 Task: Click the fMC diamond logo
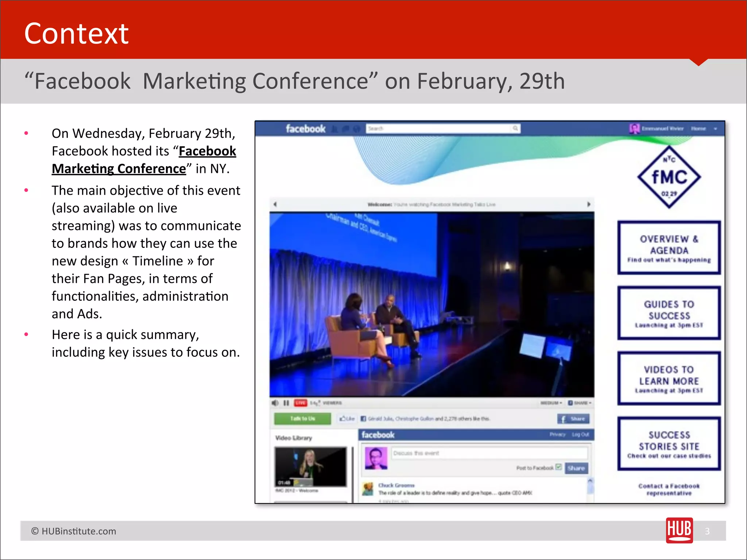(x=669, y=177)
